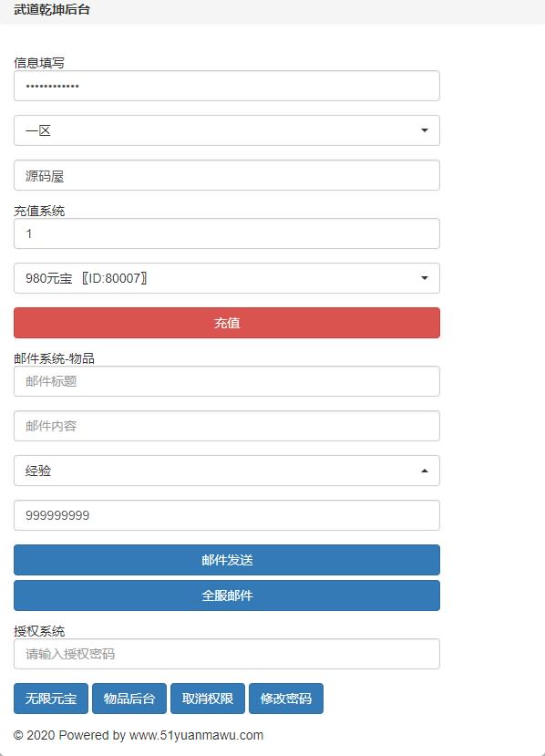
Task: Open the 一区 server dropdown
Action: [227, 130]
